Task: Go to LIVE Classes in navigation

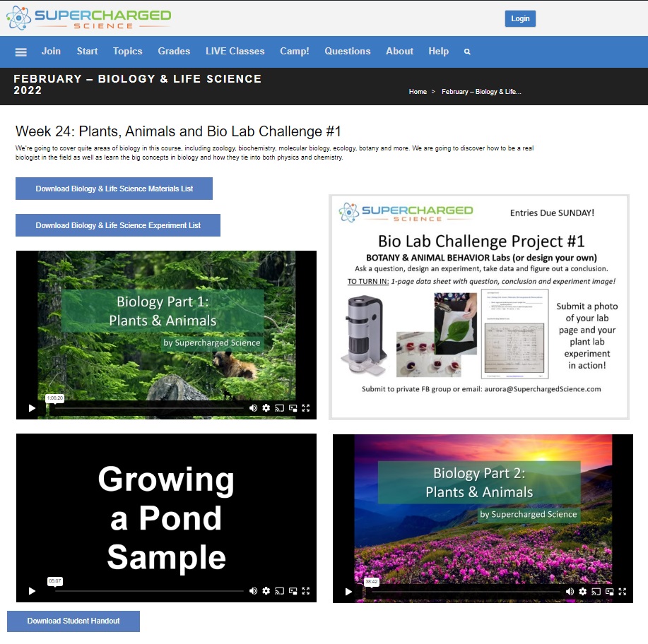Action: [235, 52]
